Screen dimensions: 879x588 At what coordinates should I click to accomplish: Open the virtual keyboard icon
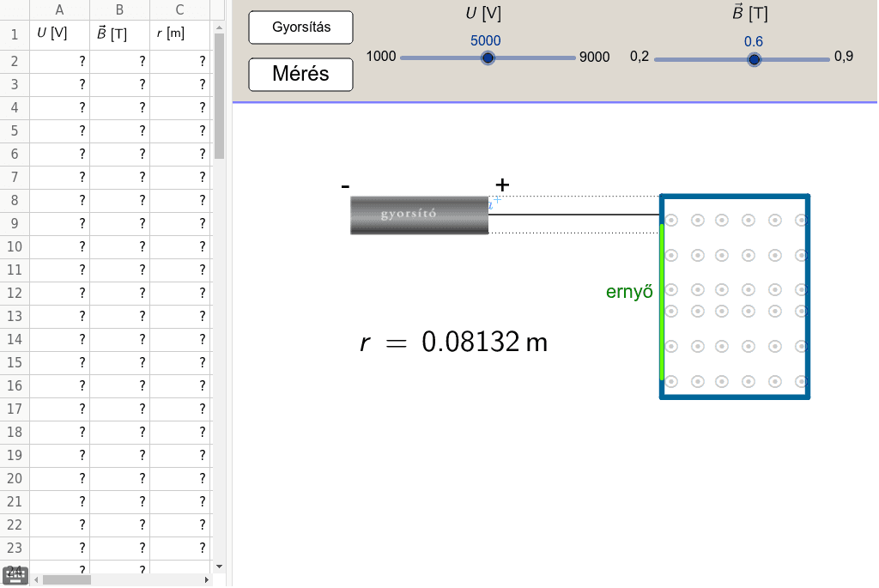coord(16,575)
